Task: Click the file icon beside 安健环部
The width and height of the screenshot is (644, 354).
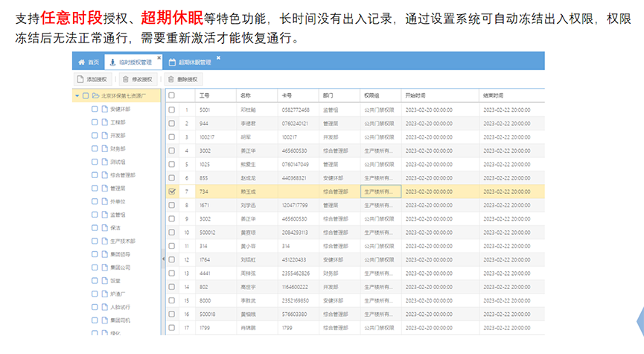Action: [103, 109]
